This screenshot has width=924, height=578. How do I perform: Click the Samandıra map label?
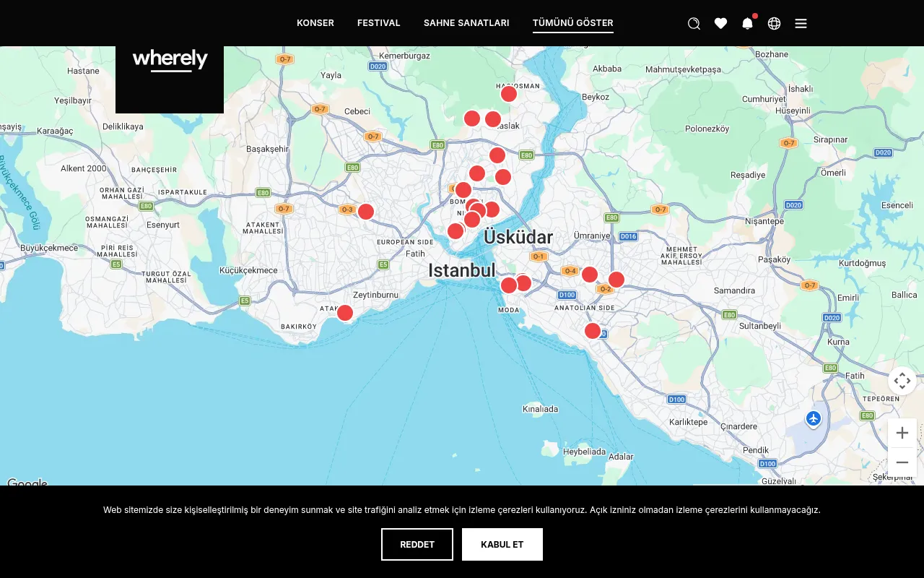(734, 290)
